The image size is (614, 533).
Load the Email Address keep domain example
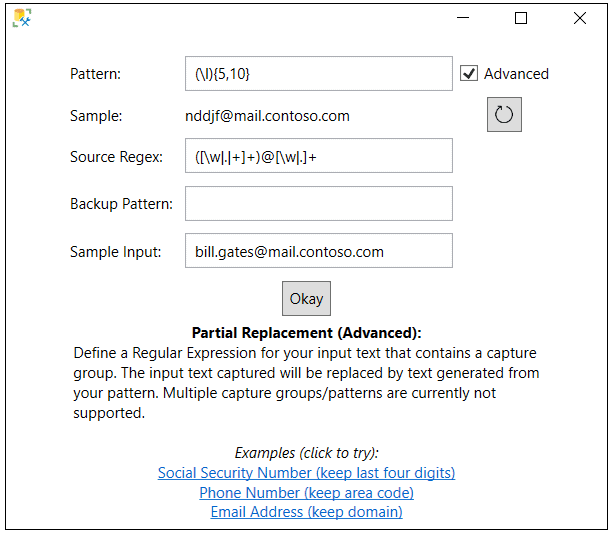tap(306, 512)
